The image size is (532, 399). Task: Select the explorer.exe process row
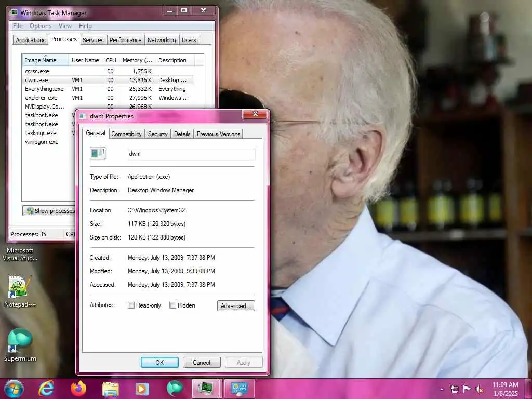(109, 98)
